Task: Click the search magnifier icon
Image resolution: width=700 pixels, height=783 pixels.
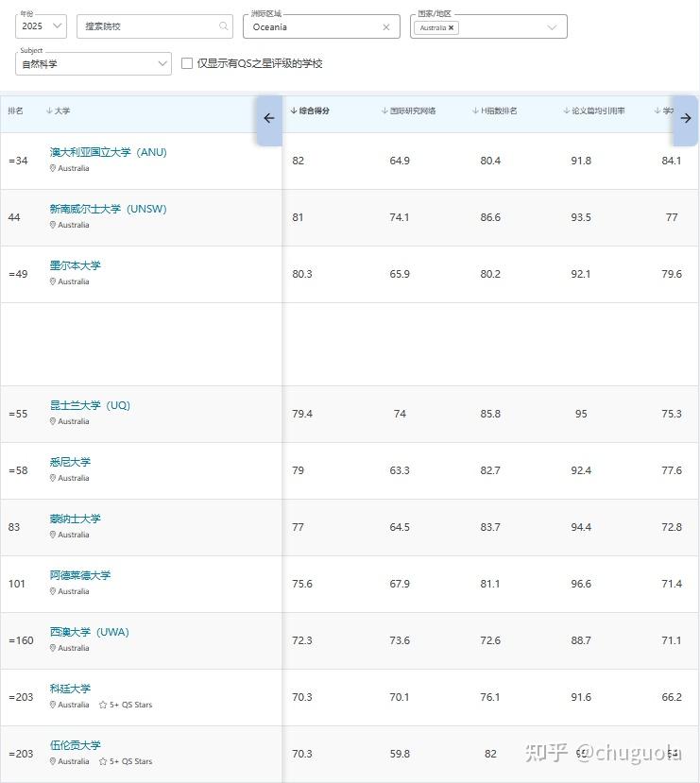Action: coord(224,26)
